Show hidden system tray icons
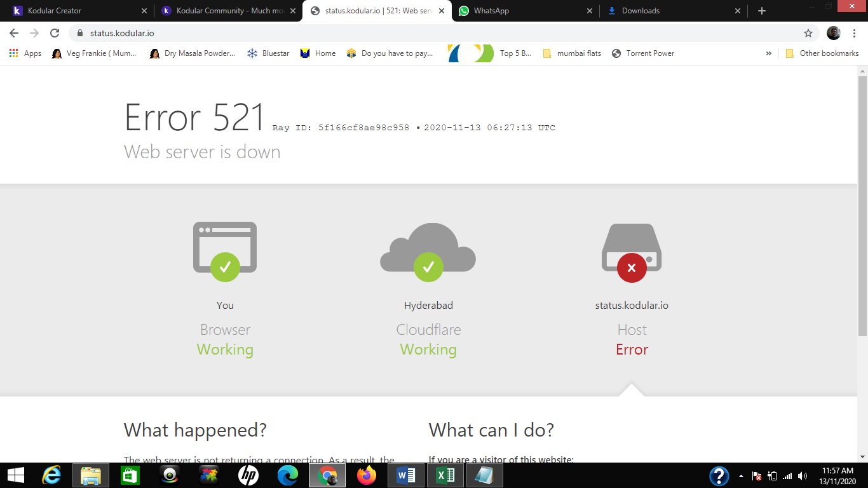Screen dimensions: 868x488 741,476
